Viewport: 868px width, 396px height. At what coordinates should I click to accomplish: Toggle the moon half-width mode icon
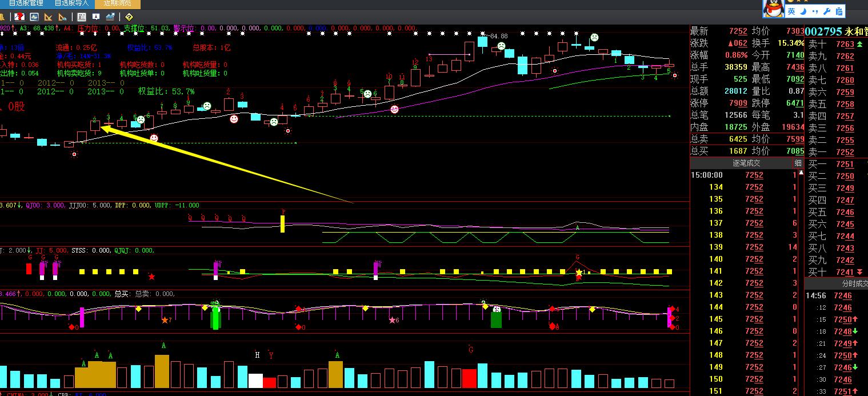(x=803, y=11)
